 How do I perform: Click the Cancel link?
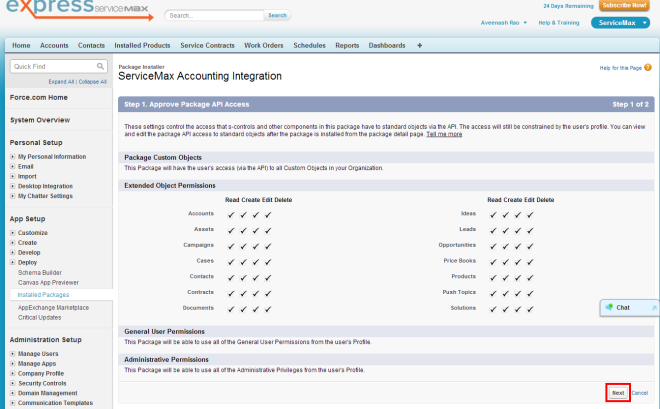(640, 393)
